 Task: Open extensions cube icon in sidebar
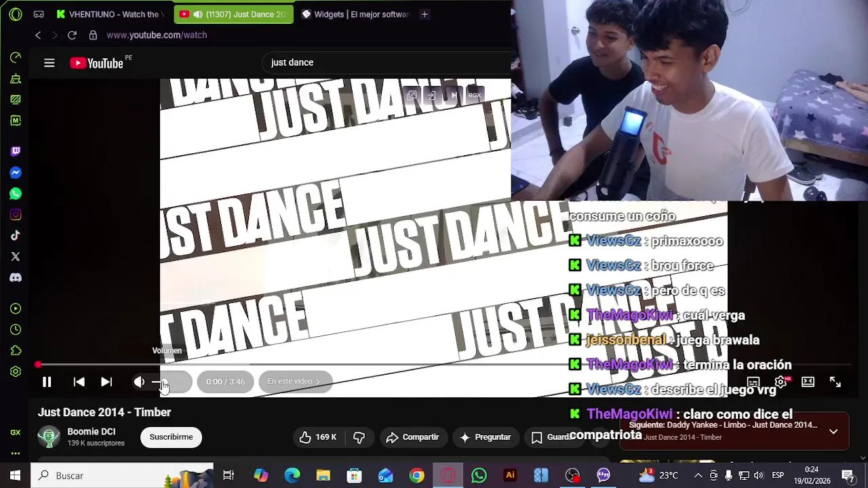pos(16,350)
